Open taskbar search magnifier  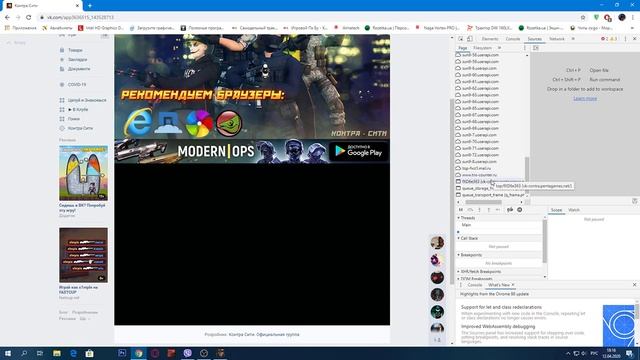coord(24,353)
